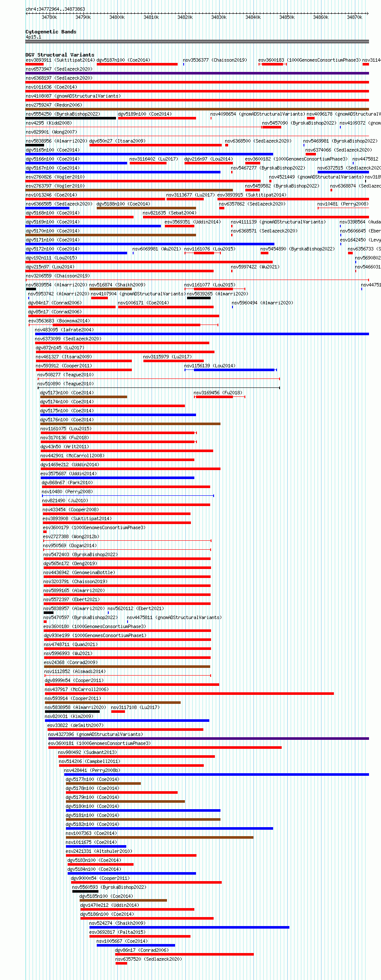Click the Cytogenetic Bands track title
381x980 pixels.
point(51,32)
